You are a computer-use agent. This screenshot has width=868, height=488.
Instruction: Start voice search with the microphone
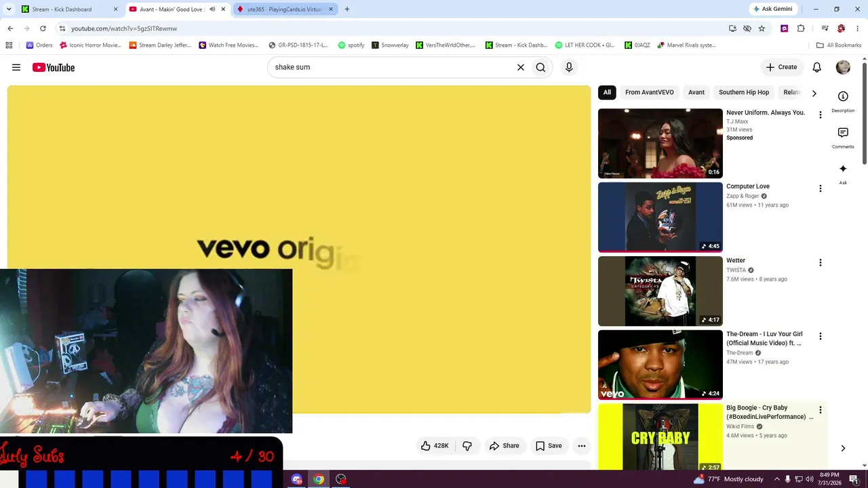click(x=569, y=67)
